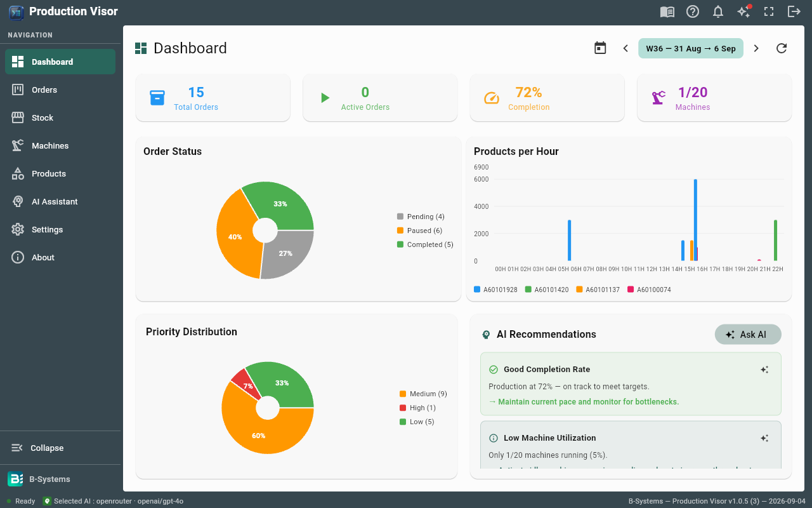Viewport: 812px width, 508px height.
Task: Toggle Pending series in Order Status legend
Action: [x=421, y=217]
